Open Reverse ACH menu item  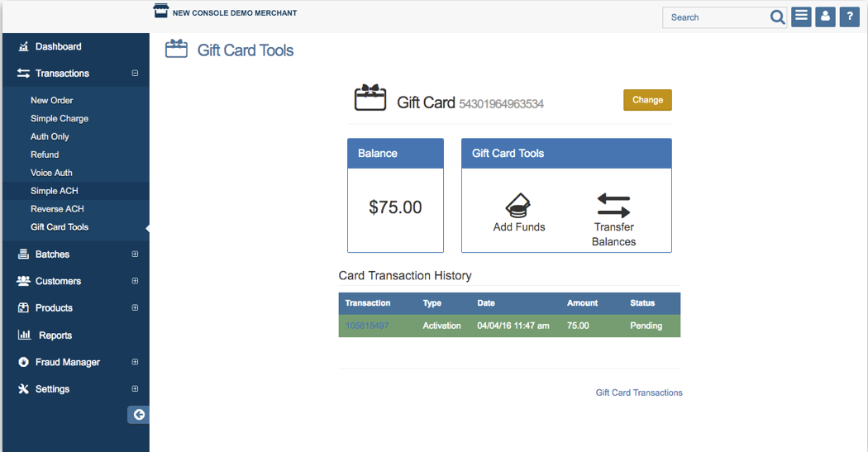[57, 209]
